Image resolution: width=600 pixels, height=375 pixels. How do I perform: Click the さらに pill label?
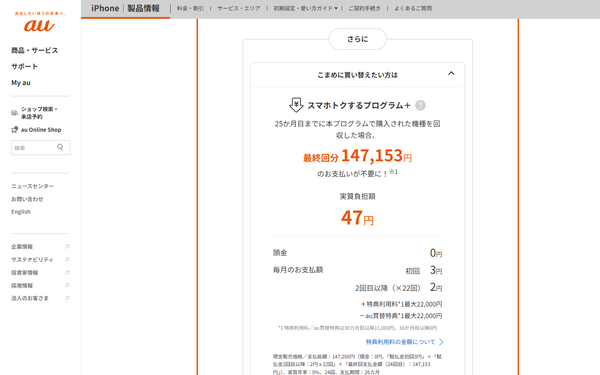[357, 39]
